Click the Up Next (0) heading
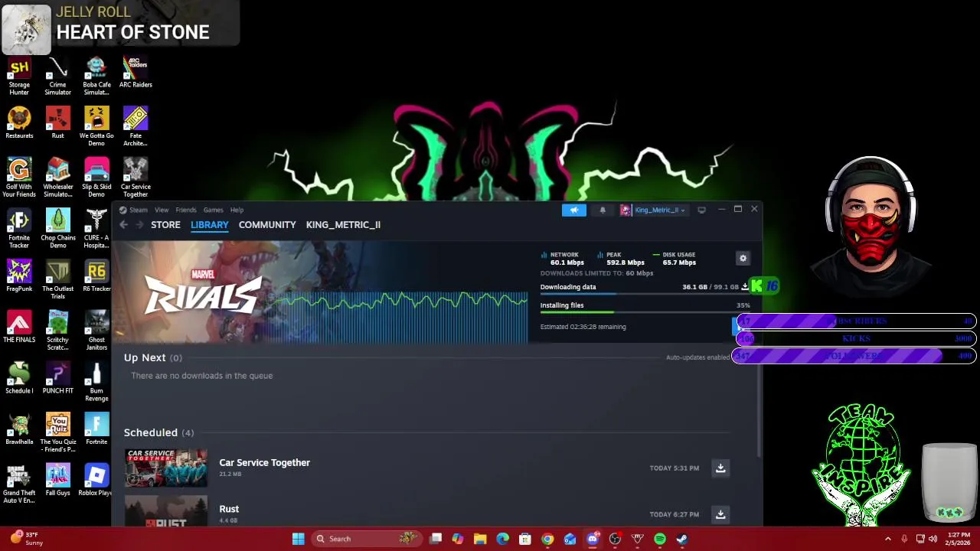This screenshot has height=551, width=980. pyautogui.click(x=153, y=357)
